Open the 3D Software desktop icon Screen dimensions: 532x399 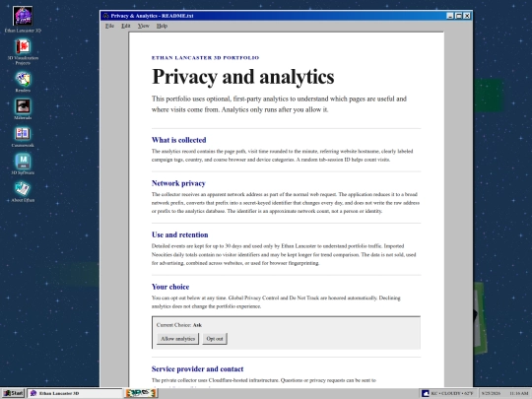23,162
